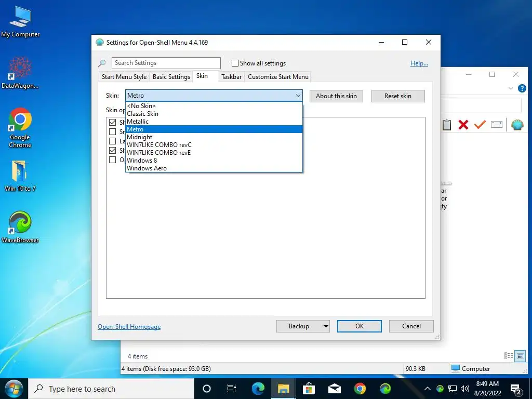The image size is (532, 399).
Task: Click paste clipboard icon in Explorer toolbar
Action: coord(446,125)
